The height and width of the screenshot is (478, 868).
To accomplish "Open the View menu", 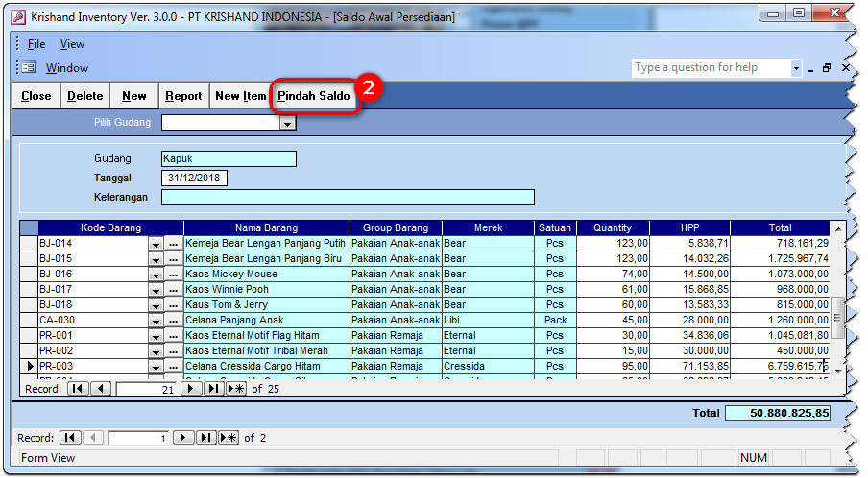I will 72,44.
